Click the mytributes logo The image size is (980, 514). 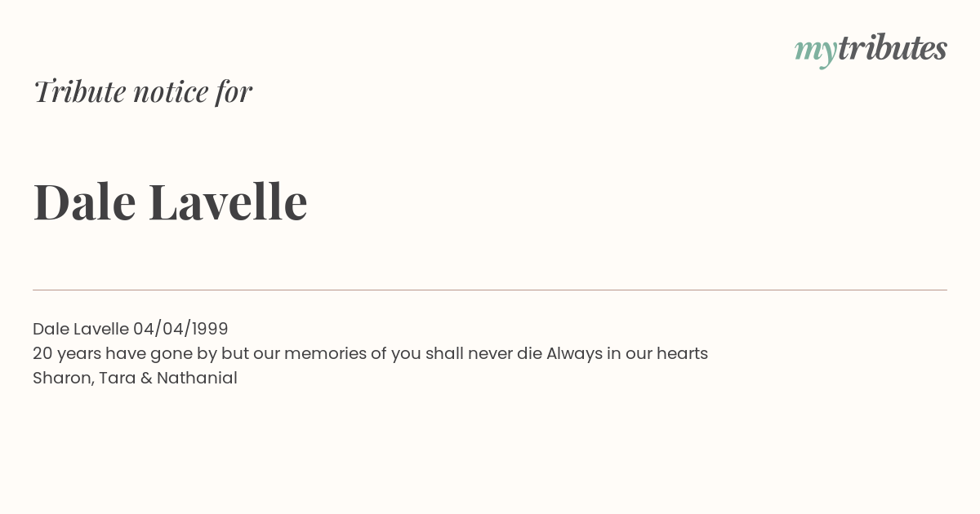tap(871, 50)
